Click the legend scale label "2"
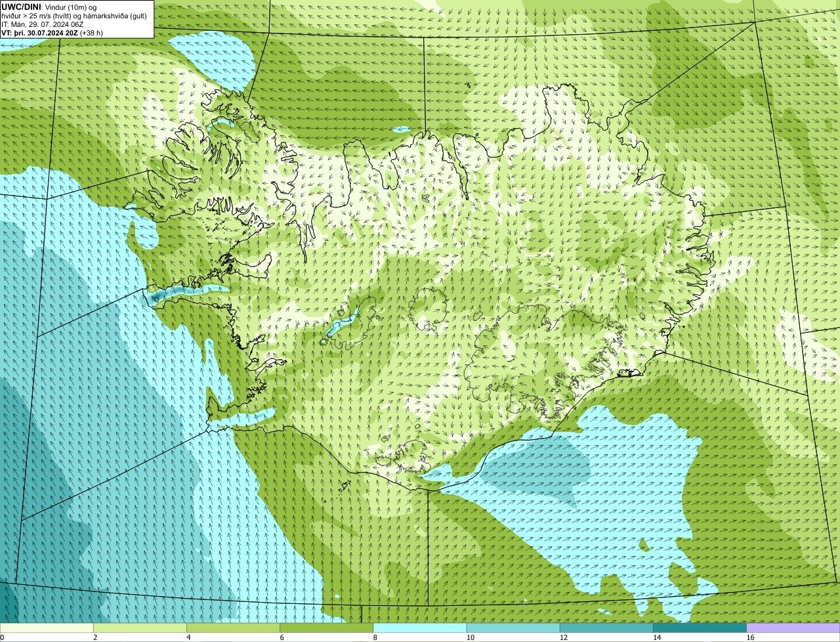 tap(95, 637)
